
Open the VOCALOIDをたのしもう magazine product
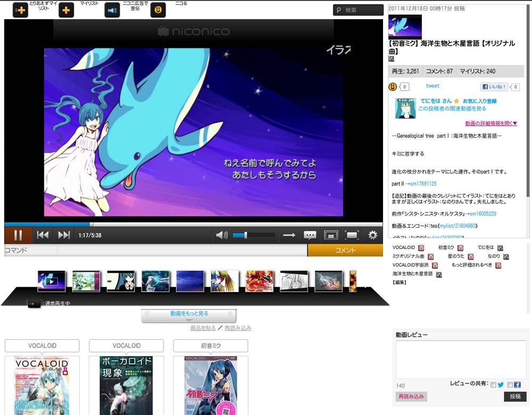tap(42, 386)
